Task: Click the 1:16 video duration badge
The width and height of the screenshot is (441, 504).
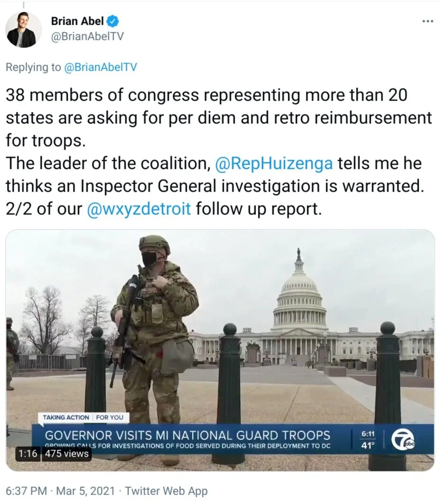Action: (x=28, y=454)
